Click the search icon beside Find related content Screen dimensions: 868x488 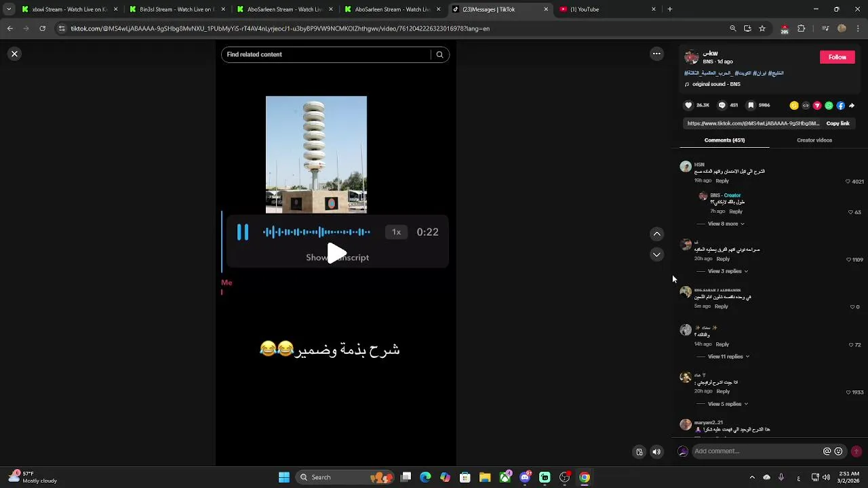pyautogui.click(x=439, y=55)
